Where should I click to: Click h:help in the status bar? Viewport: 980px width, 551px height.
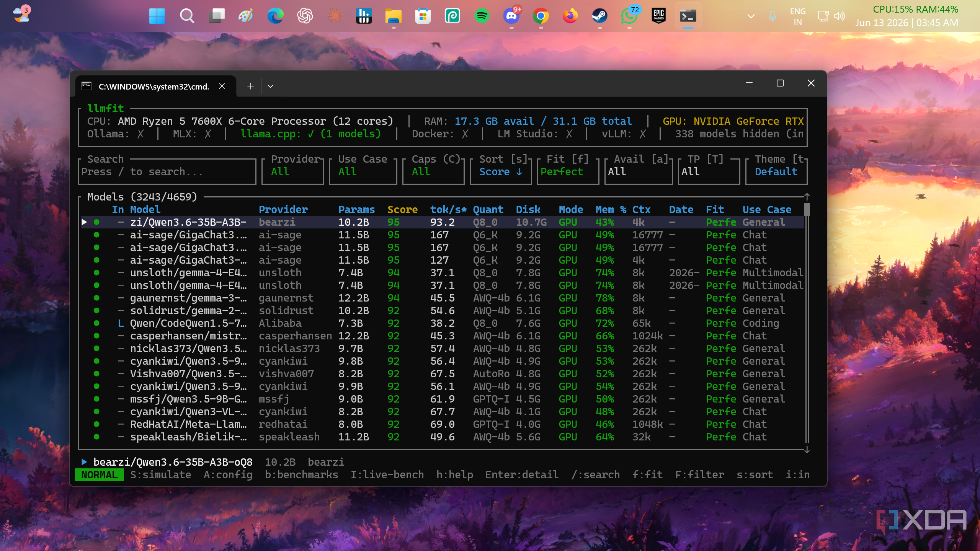point(455,475)
